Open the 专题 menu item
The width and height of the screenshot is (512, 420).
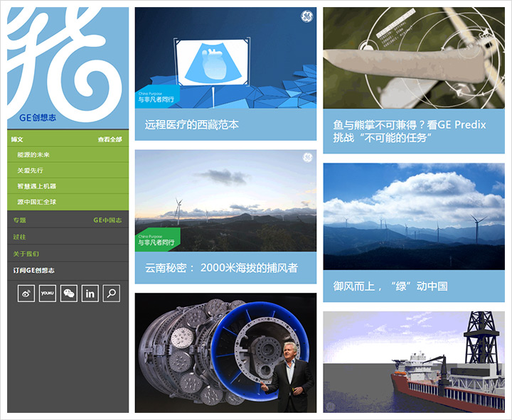pos(20,220)
